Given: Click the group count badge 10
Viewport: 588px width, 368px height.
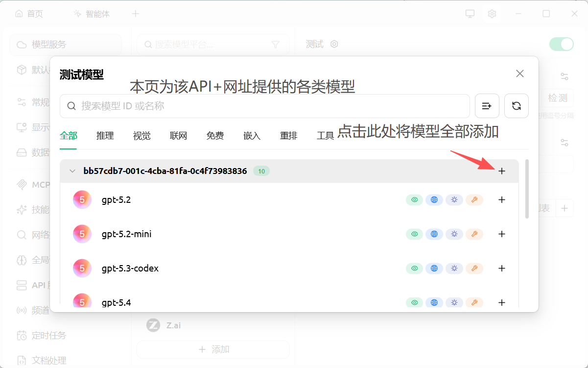Looking at the screenshot, I should (261, 171).
